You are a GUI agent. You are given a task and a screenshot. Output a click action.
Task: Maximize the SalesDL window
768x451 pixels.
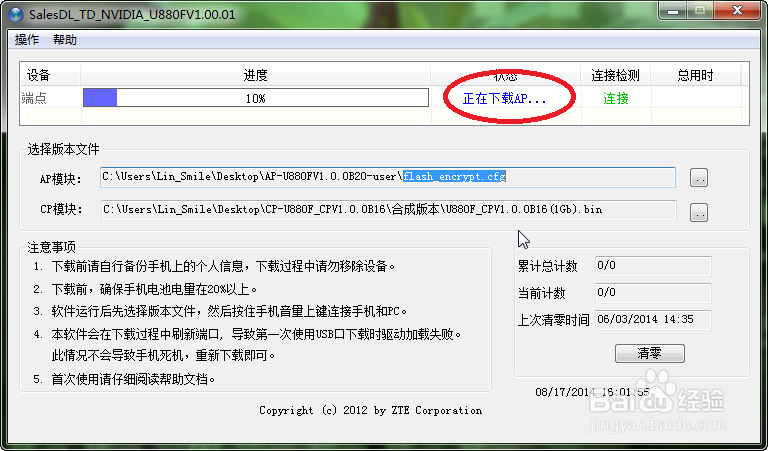point(700,10)
